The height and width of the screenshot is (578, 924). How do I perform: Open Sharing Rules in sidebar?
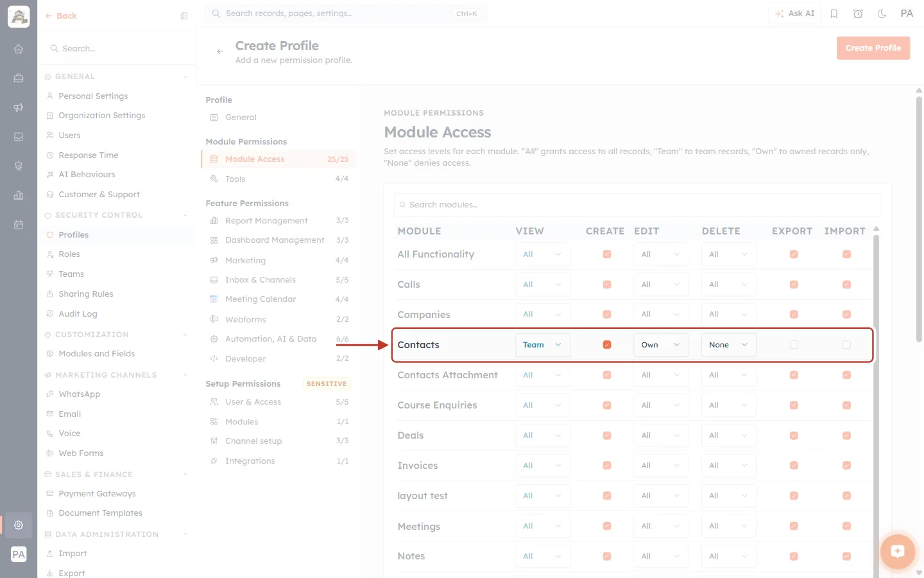tap(85, 294)
